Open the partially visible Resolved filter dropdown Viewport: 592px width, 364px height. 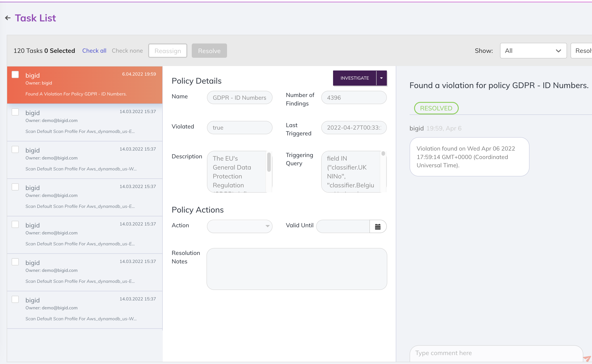pos(582,51)
